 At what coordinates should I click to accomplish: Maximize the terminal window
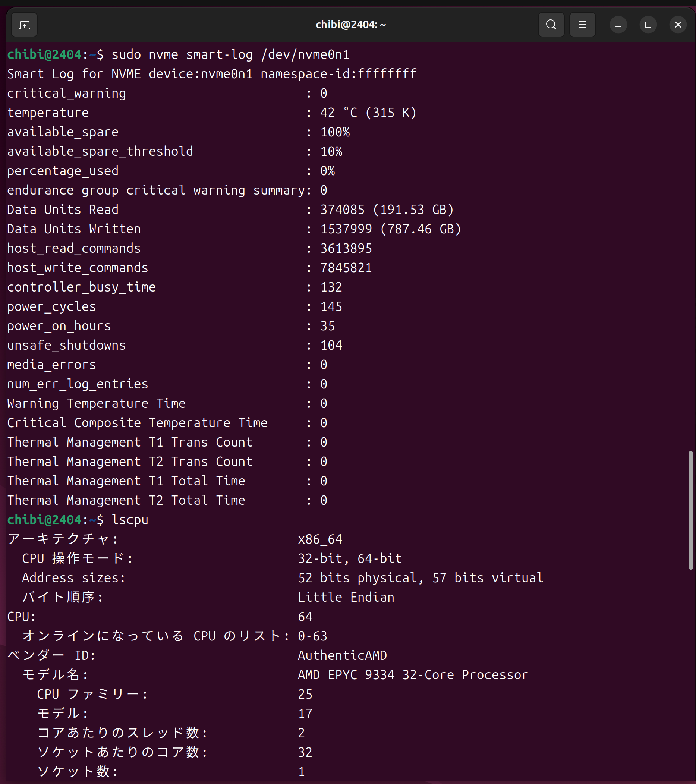[x=648, y=25]
